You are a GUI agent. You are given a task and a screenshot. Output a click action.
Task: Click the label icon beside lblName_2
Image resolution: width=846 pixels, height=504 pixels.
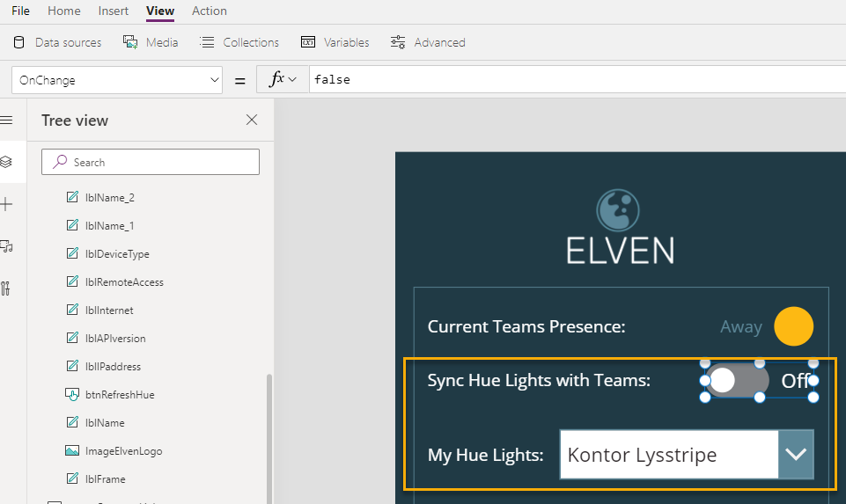tap(72, 197)
